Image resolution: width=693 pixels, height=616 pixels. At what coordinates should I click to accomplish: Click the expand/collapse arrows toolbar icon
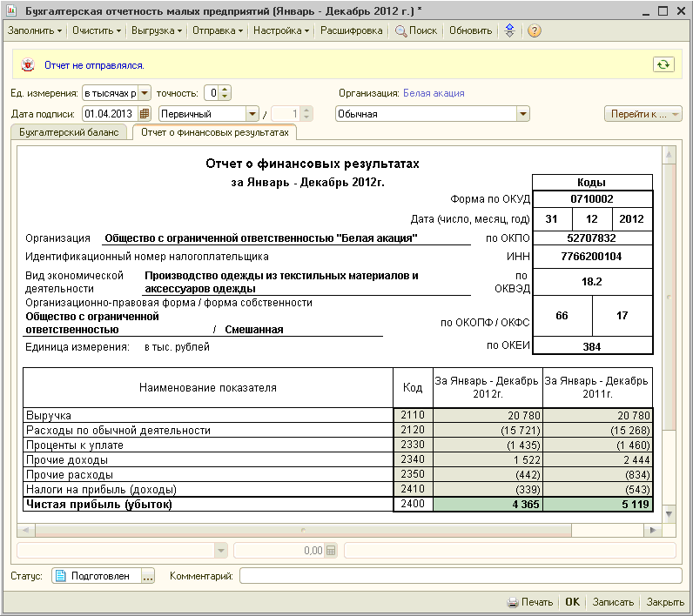[510, 30]
